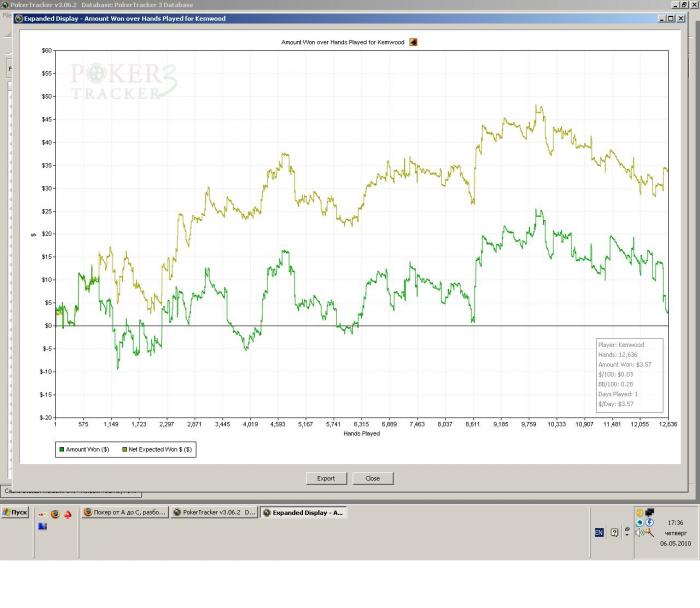Open the Пуск start menu

15,512
